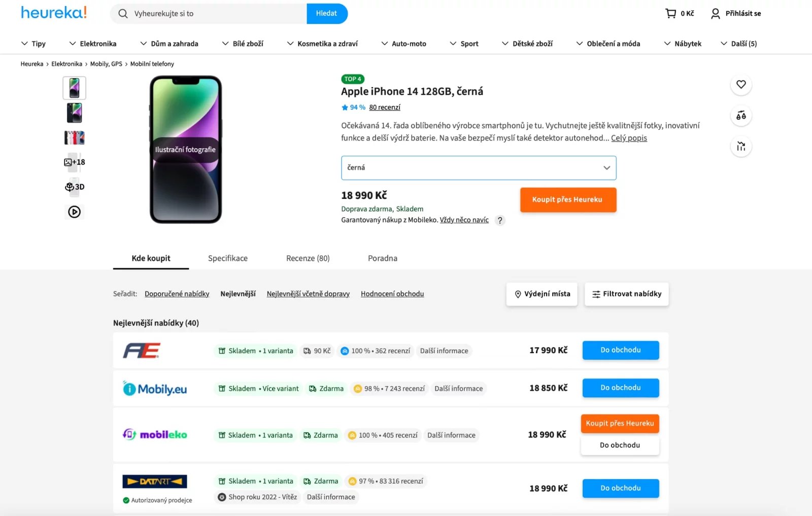This screenshot has height=516, width=812.
Task: Open Filtrovat nabídky options
Action: tap(626, 294)
